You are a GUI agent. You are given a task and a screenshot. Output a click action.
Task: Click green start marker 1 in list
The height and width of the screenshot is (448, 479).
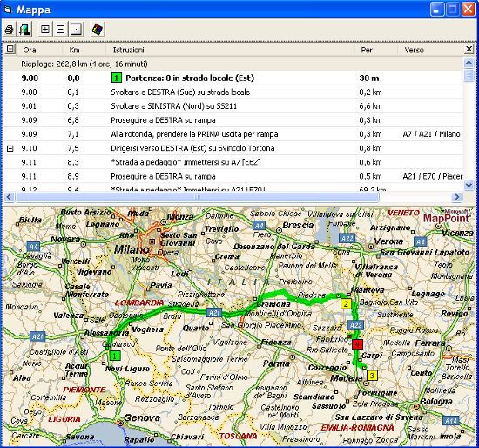(x=117, y=78)
